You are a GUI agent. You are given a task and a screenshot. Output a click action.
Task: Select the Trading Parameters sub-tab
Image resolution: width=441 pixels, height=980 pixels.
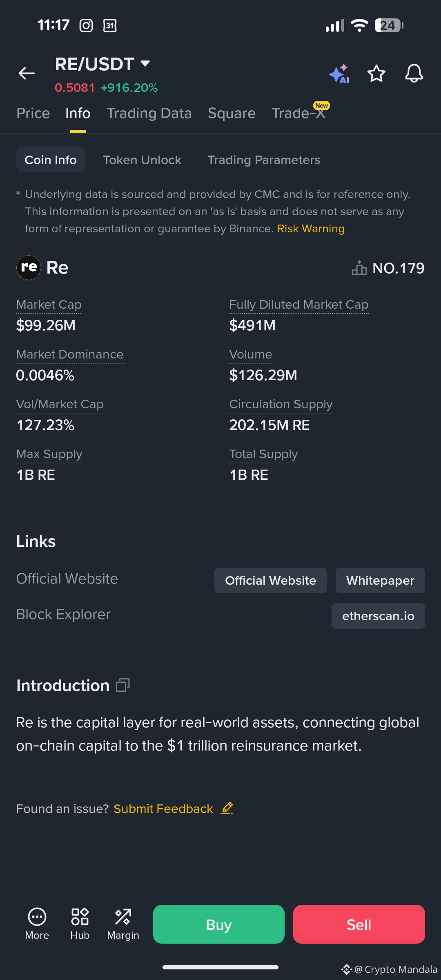click(264, 160)
